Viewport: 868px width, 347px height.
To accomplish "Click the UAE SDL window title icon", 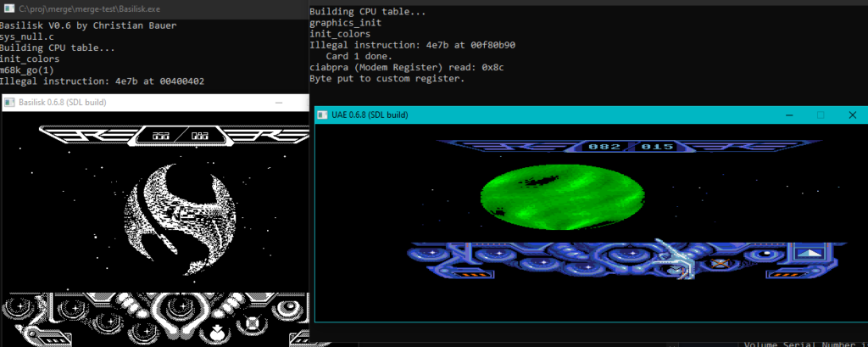I will coord(324,115).
